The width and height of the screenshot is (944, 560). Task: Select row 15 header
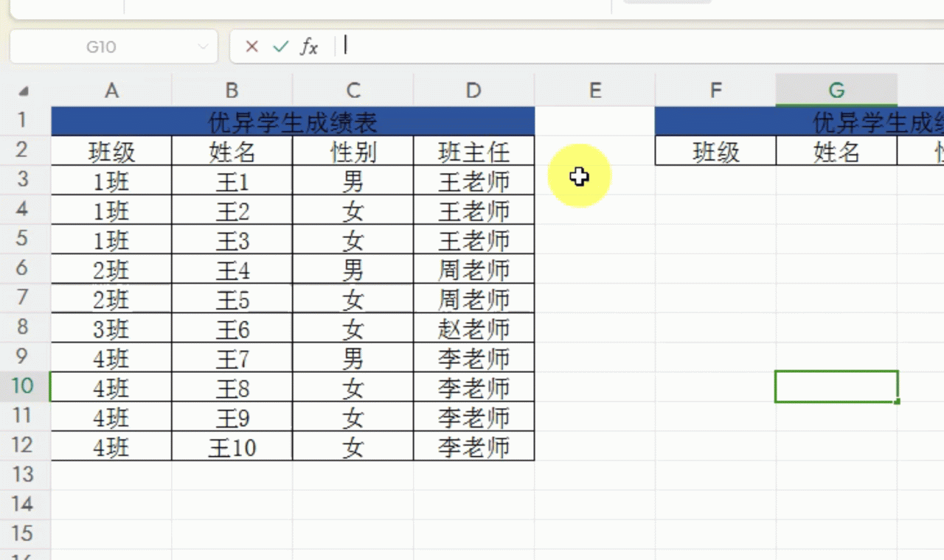tap(25, 533)
